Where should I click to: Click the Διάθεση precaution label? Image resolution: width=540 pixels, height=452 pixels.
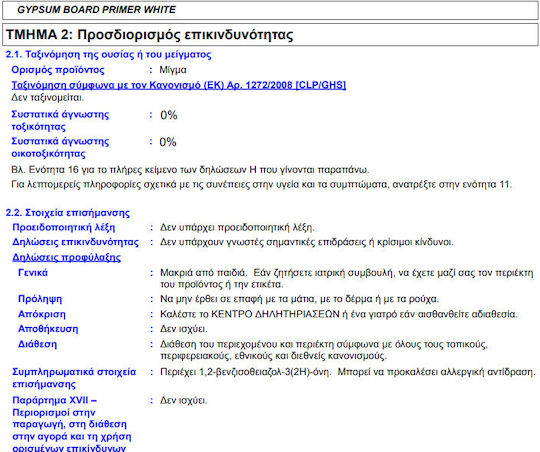coord(38,344)
